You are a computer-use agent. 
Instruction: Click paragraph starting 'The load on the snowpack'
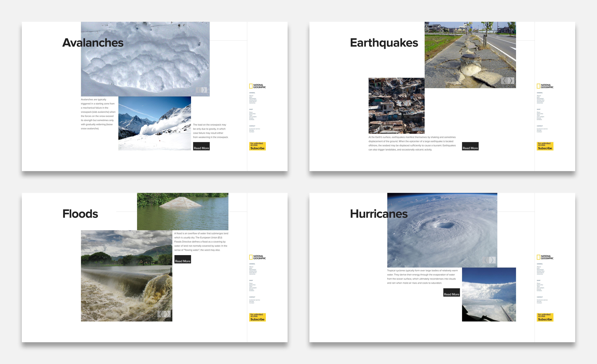pos(211,131)
